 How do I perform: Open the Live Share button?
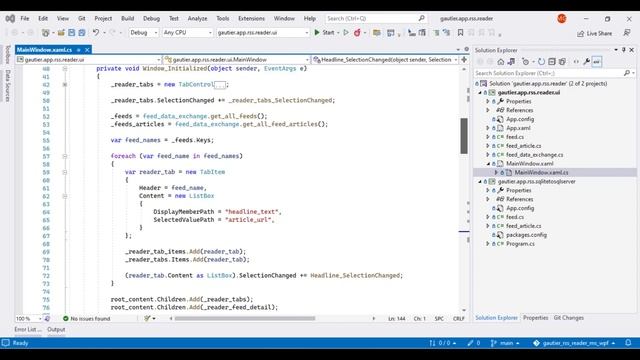594,33
